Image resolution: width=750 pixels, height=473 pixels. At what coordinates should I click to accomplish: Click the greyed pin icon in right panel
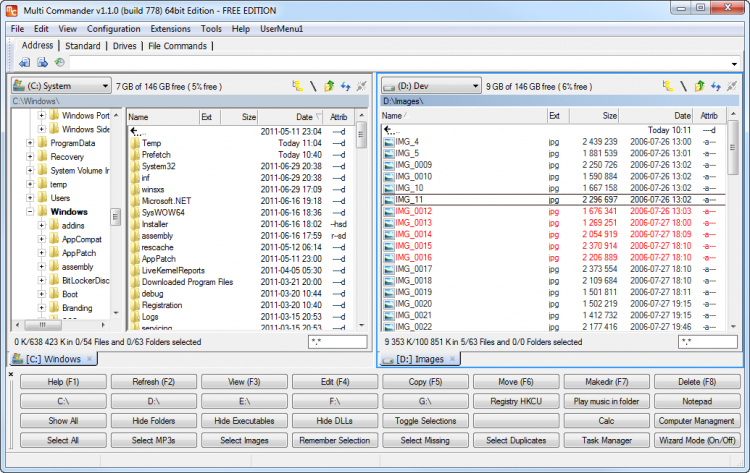tap(732, 86)
